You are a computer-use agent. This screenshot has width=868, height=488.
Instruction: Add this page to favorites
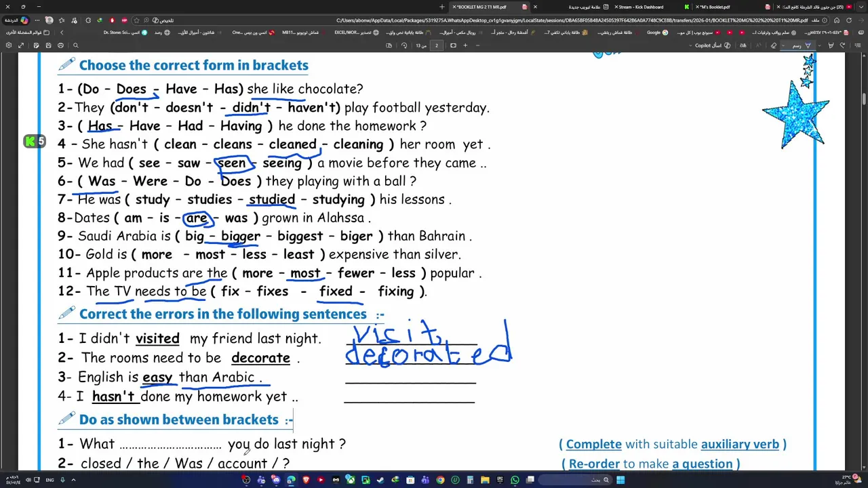pos(136,20)
